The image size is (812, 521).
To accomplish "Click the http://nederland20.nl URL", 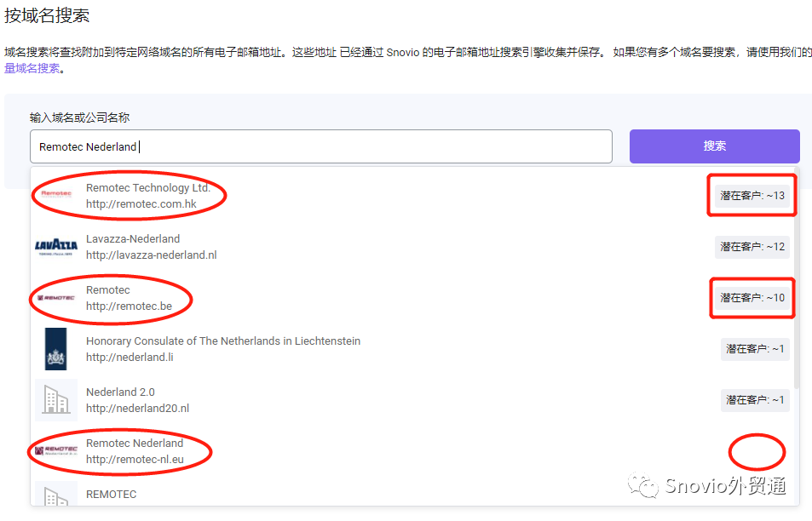I will click(137, 409).
